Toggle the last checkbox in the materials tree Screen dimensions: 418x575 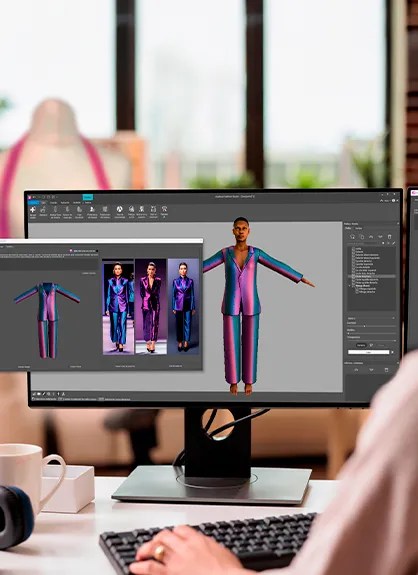tap(357, 292)
